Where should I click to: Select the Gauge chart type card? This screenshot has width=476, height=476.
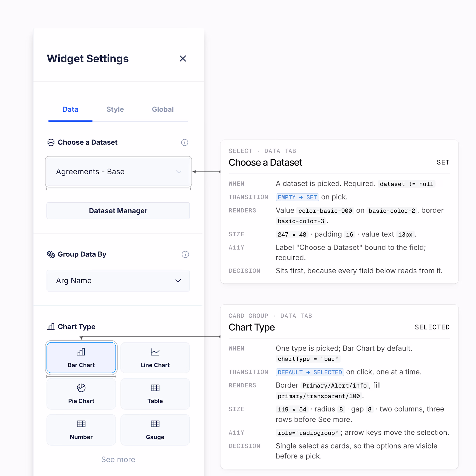155,430
